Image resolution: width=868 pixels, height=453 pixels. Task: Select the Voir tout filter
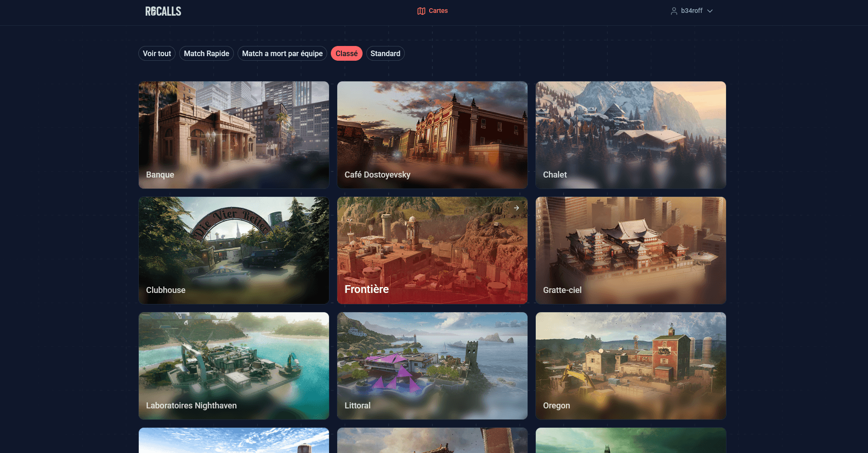(x=157, y=53)
